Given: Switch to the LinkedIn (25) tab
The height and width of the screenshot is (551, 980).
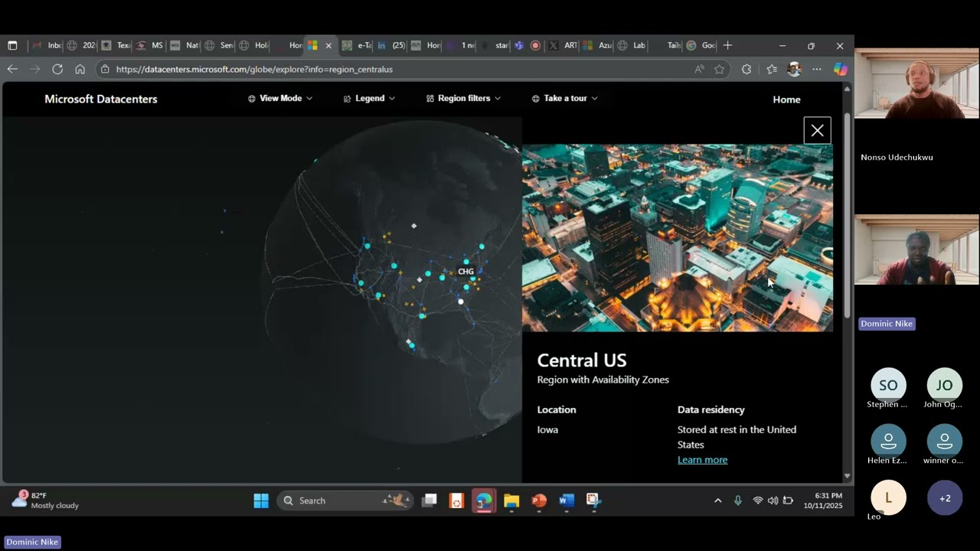Looking at the screenshot, I should tap(391, 45).
